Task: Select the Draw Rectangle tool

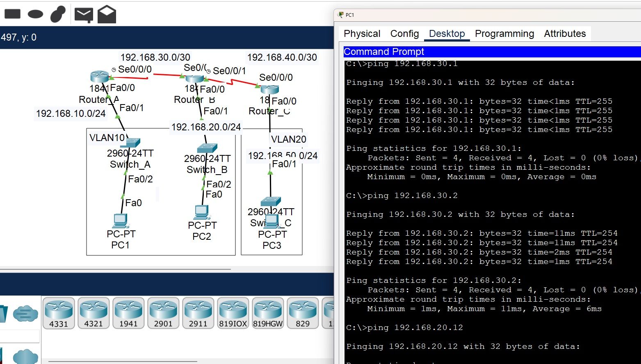Action: [12, 14]
